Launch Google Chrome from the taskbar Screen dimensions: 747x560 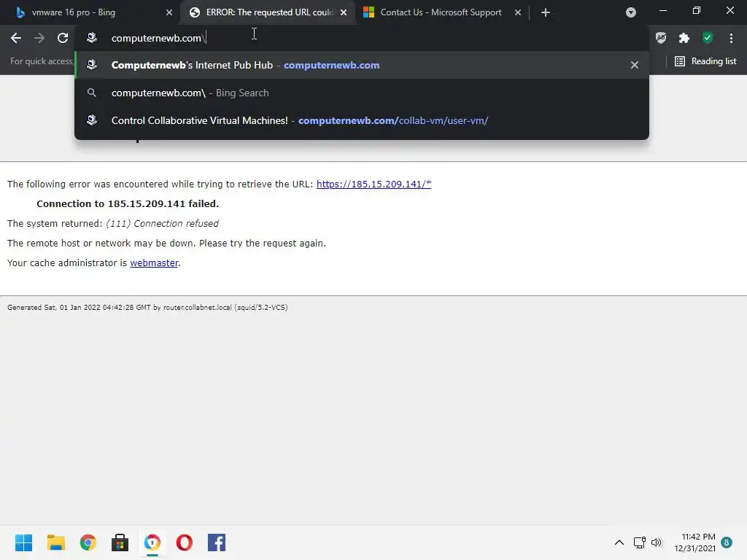(88, 542)
